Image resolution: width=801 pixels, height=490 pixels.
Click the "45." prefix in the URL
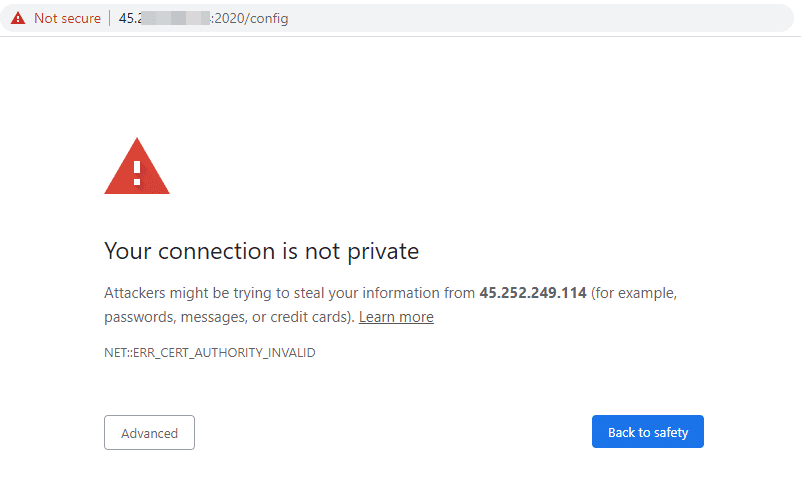click(128, 18)
